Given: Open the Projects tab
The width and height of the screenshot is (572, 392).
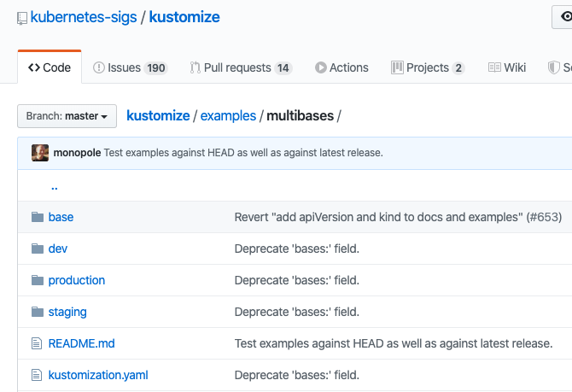Looking at the screenshot, I should tap(428, 67).
